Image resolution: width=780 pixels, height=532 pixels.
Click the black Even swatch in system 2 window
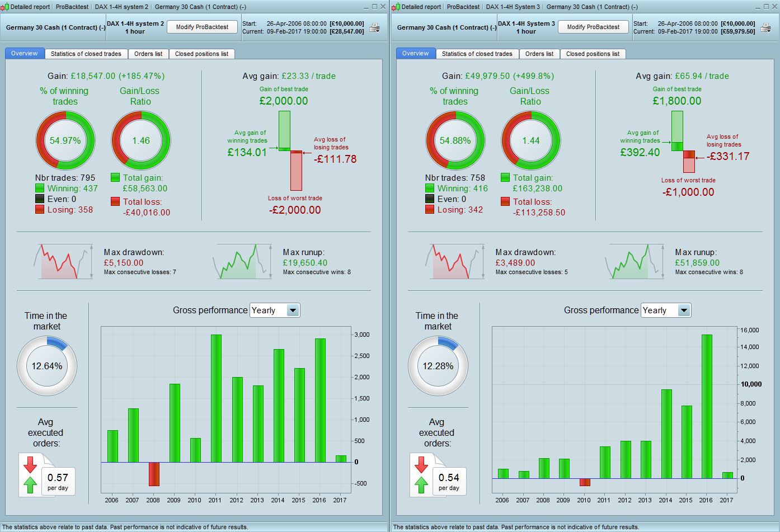point(40,199)
